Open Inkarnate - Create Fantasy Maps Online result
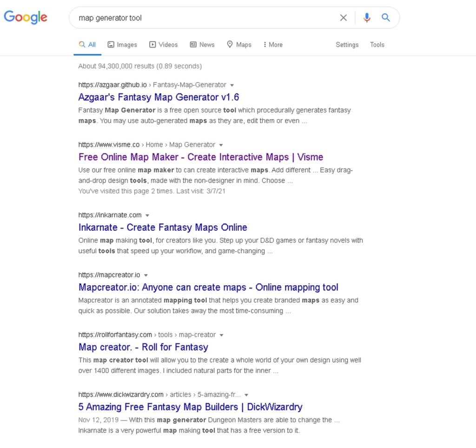The height and width of the screenshot is (448, 476). coord(163,227)
